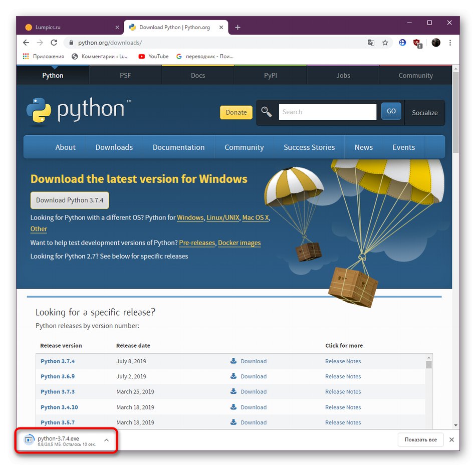Follow the Windows OS link
This screenshot has width=476, height=467.
click(x=190, y=217)
